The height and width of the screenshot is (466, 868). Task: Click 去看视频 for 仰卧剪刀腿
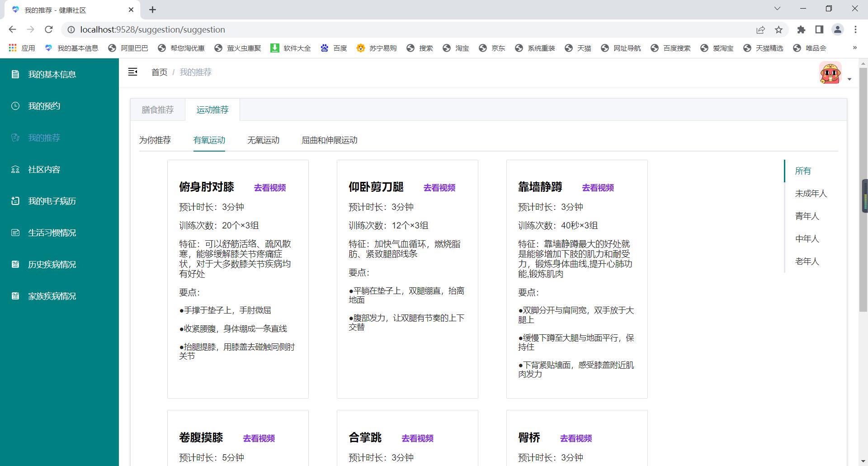tap(439, 188)
